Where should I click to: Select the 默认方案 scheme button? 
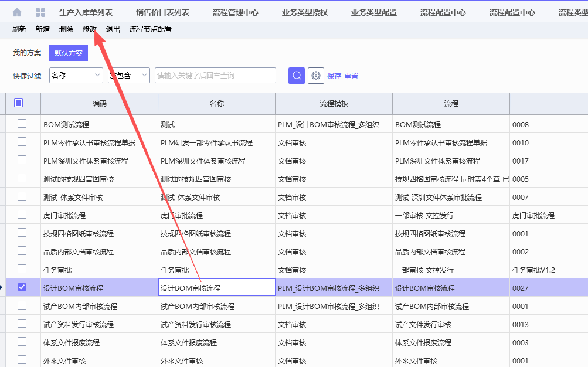[69, 53]
